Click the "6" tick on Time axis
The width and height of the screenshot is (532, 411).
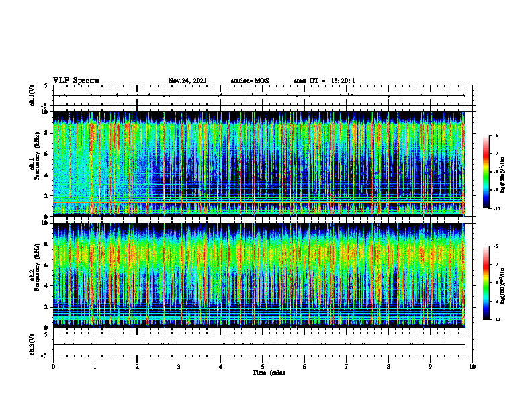coord(305,367)
